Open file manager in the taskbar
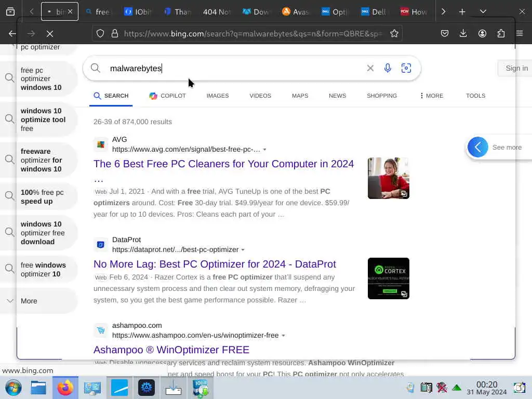This screenshot has width=532, height=399. click(x=38, y=388)
